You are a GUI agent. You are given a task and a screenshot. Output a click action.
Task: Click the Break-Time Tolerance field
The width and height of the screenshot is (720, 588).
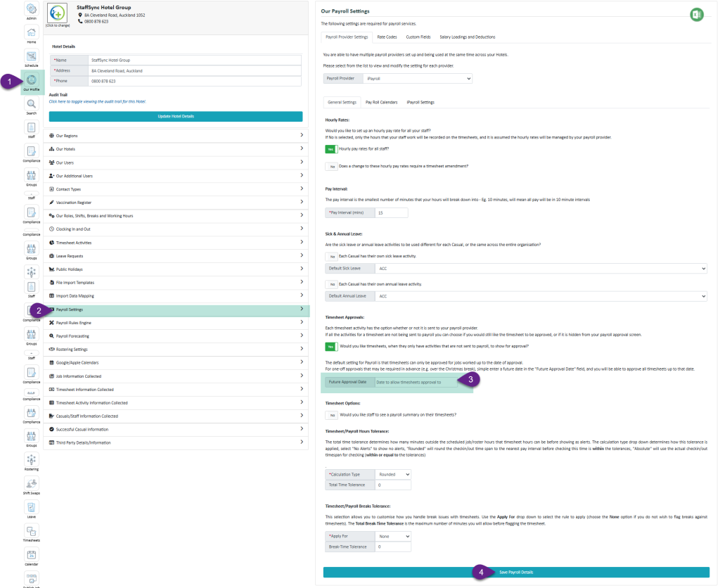click(x=393, y=547)
